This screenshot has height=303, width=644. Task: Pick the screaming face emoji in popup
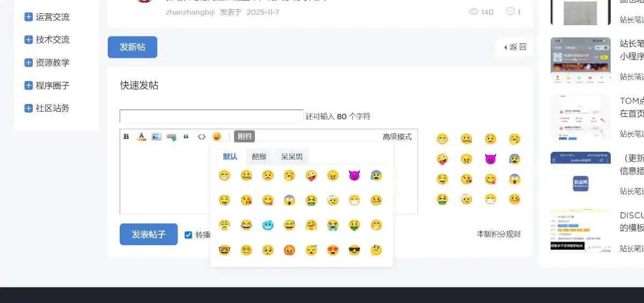pos(289,200)
